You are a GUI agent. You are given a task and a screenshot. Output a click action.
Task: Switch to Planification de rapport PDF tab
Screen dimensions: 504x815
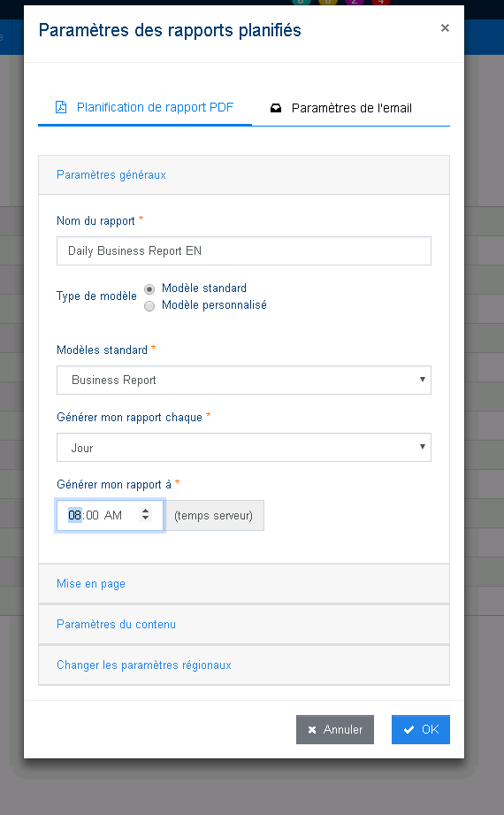[x=145, y=108]
